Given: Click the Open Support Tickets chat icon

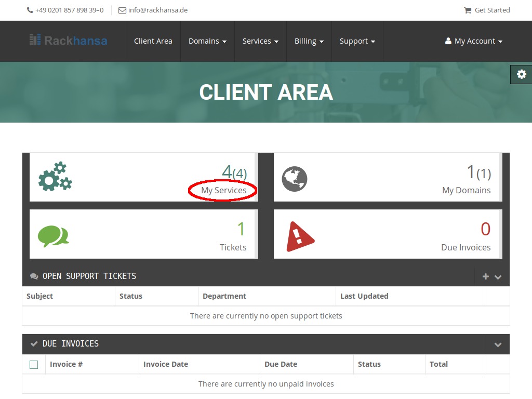Looking at the screenshot, I should [x=34, y=276].
